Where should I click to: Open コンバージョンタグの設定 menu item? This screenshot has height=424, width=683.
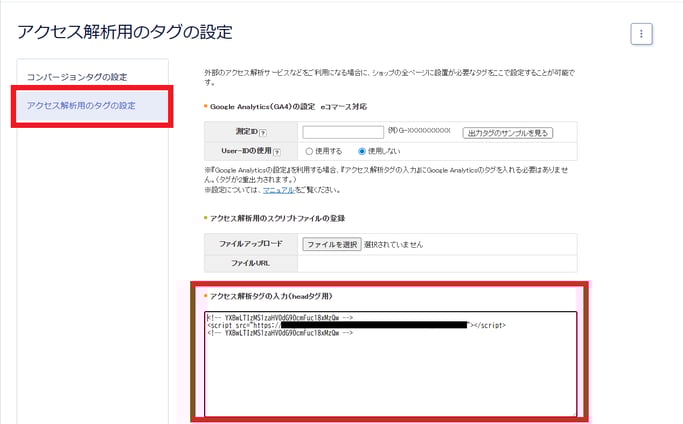[x=77, y=77]
